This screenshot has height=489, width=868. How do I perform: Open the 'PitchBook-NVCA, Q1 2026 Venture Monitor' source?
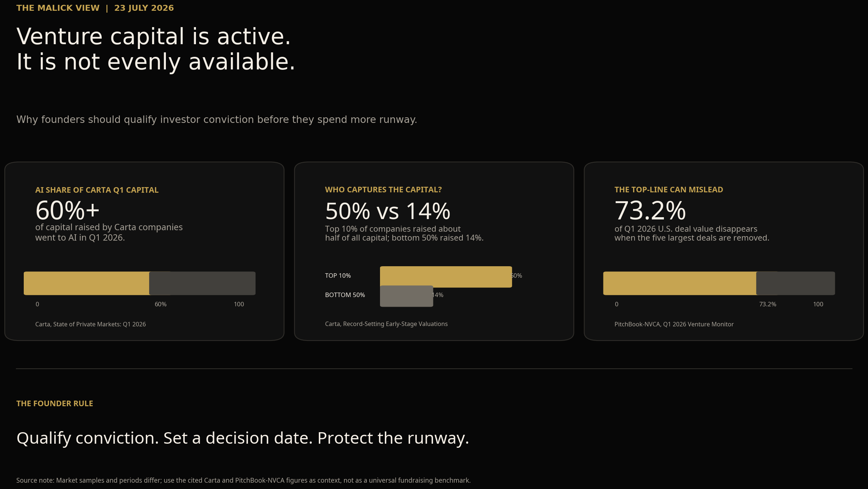pos(674,324)
